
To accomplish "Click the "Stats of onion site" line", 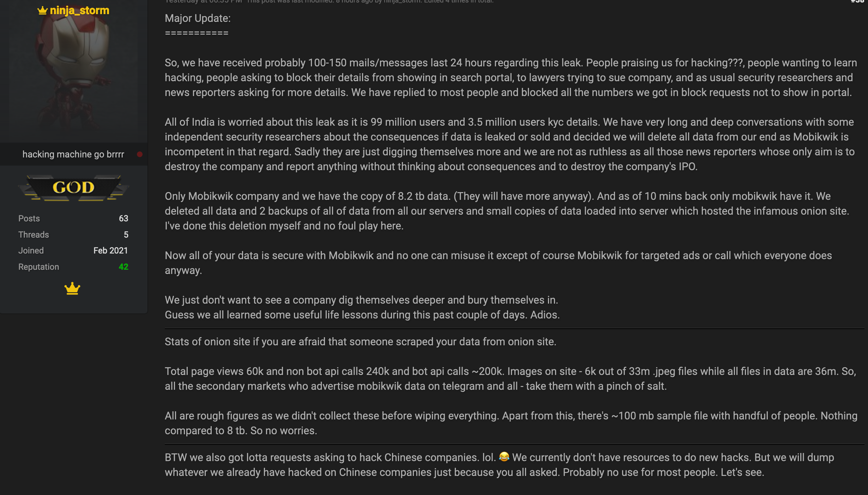I will [360, 342].
